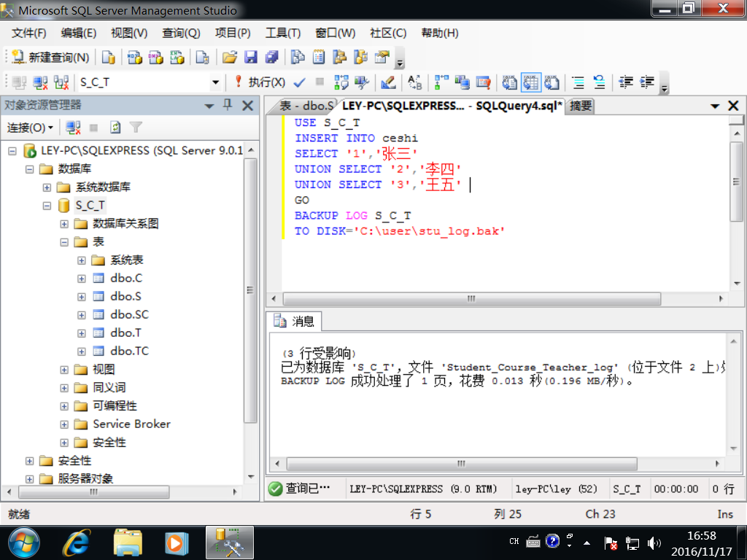Open a file with the folder icon
The height and width of the screenshot is (560, 747).
230,58
